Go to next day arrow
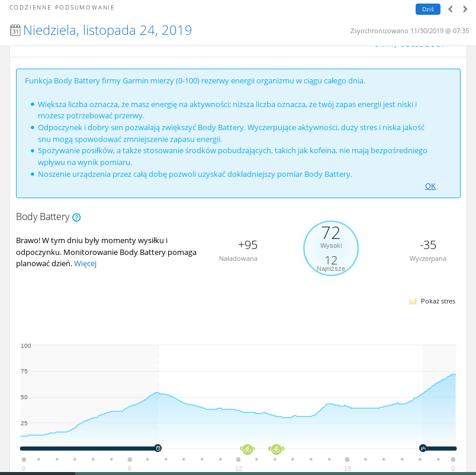Screen dimensions: 476x475 point(465,9)
